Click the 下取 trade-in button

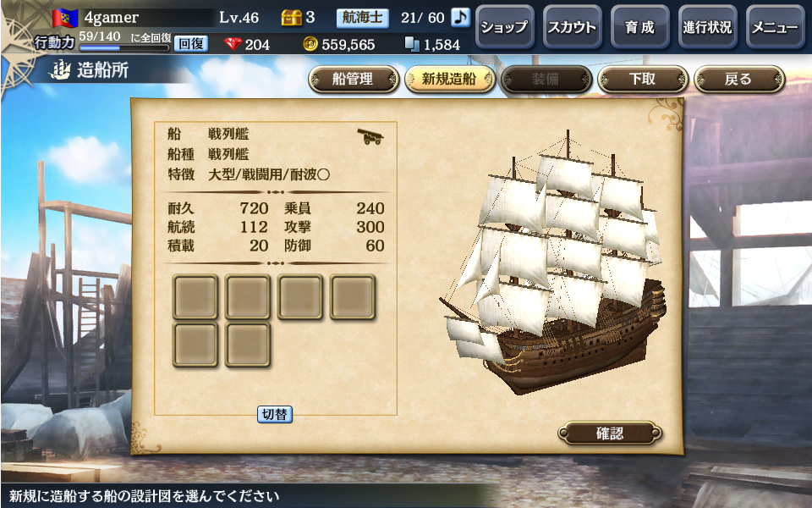pos(643,80)
